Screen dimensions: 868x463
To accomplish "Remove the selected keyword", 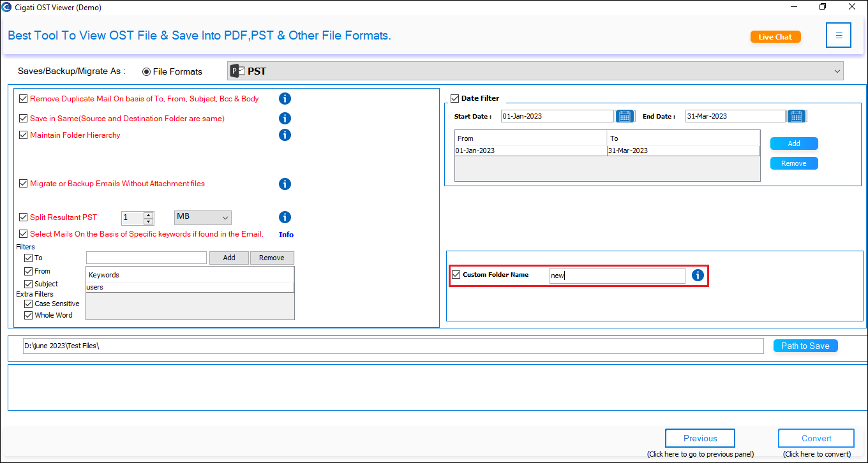I will click(x=272, y=258).
